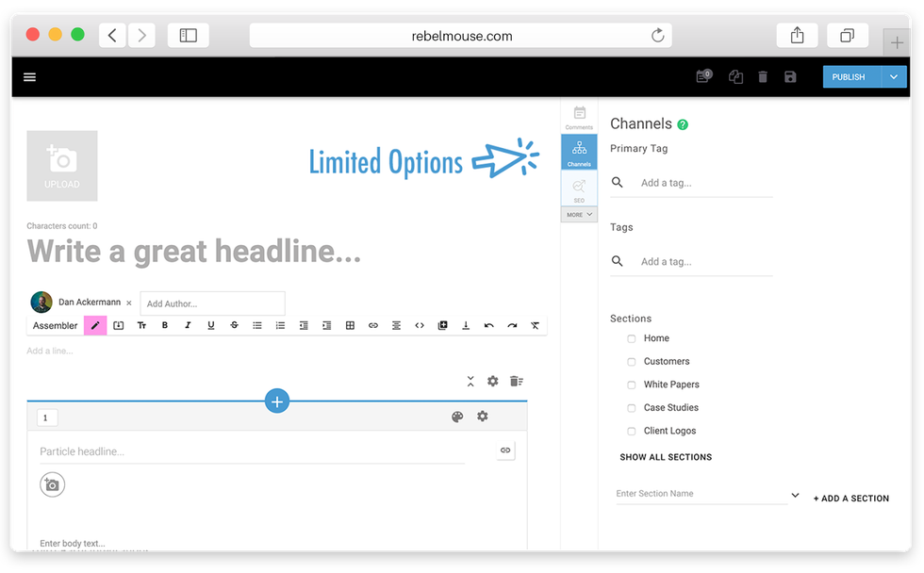The height and width of the screenshot is (573, 924).
Task: Click the undo arrow icon
Action: (488, 325)
